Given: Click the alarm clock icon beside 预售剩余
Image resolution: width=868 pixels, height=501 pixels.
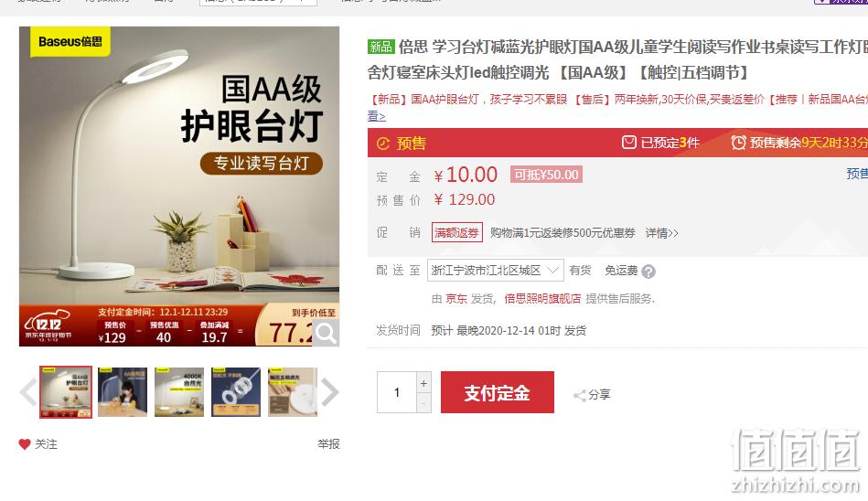Looking at the screenshot, I should pos(738,143).
